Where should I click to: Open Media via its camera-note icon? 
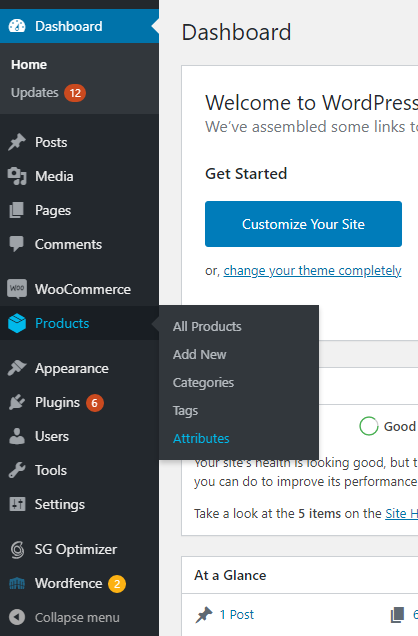17,176
